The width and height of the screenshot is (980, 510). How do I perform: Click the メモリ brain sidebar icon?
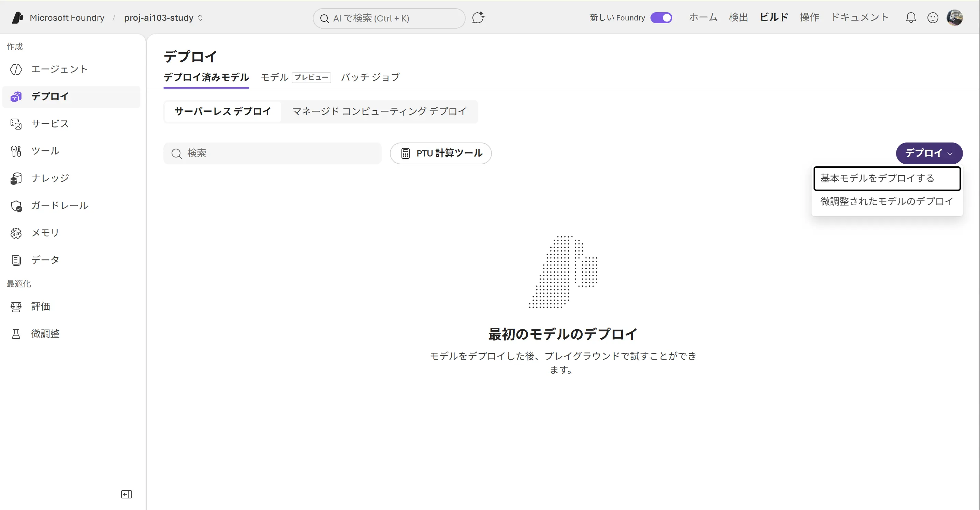(x=16, y=233)
